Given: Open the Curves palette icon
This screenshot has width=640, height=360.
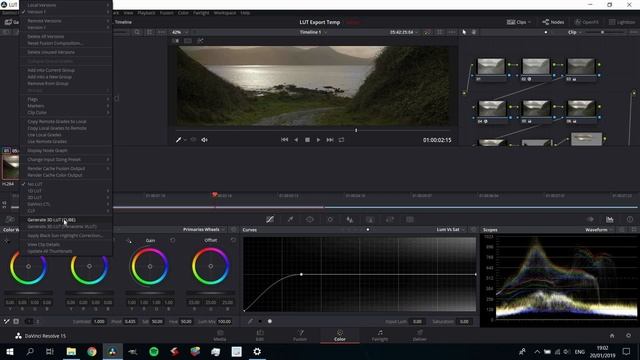Looking at the screenshot, I should point(270,220).
